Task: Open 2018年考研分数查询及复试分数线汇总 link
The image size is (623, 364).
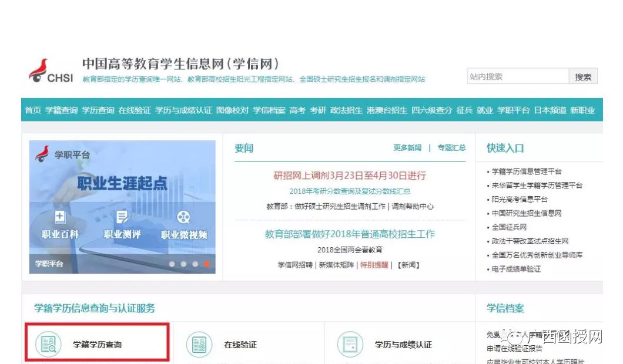Action: coord(350,191)
